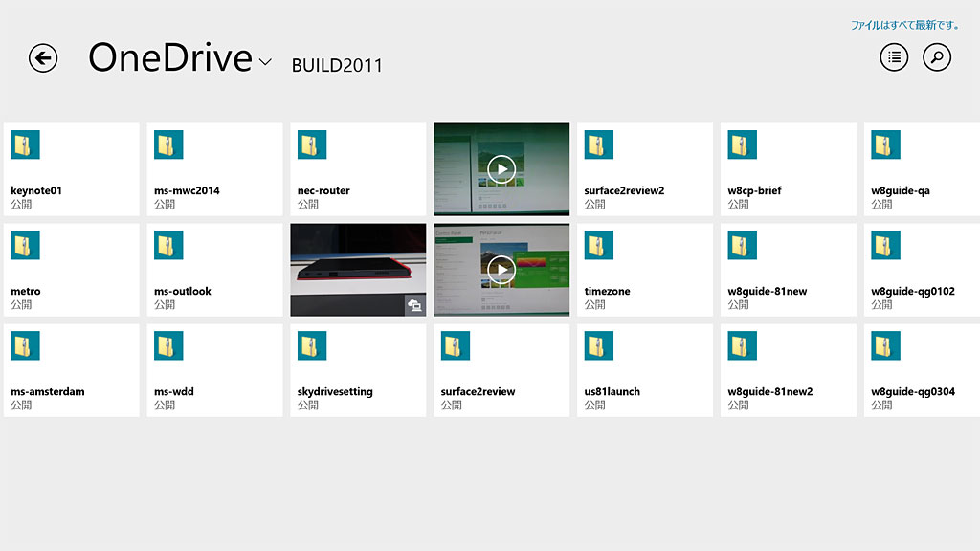The width and height of the screenshot is (980, 551).
Task: Open the keynote01 folder icon
Action: (x=25, y=144)
